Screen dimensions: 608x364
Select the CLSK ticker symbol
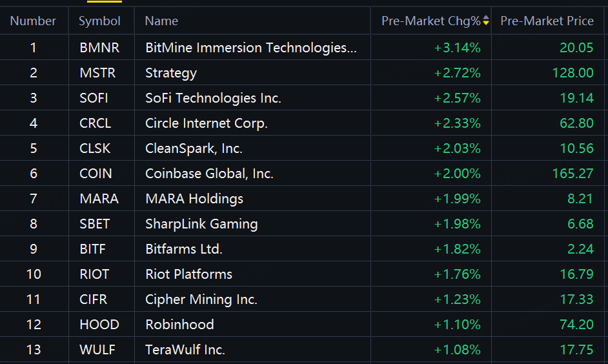click(x=95, y=148)
